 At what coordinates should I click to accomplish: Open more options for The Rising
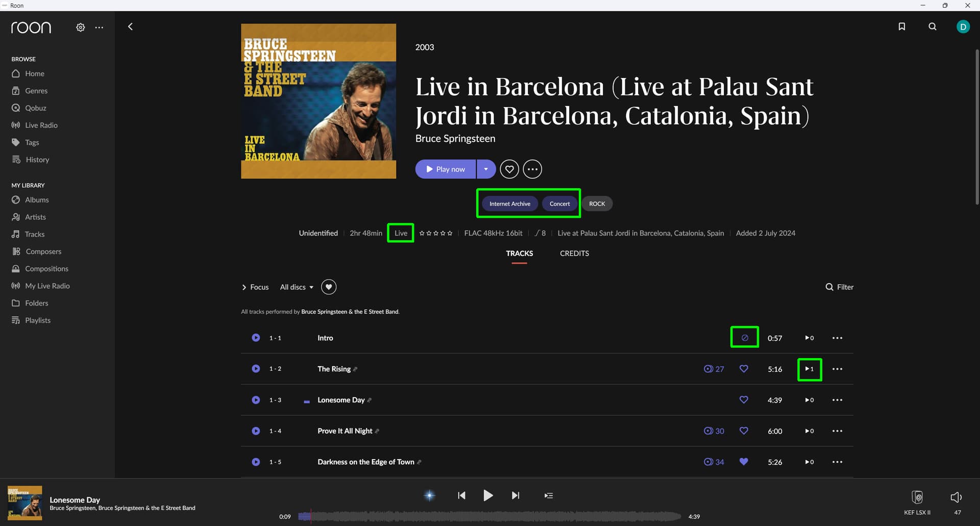point(838,369)
